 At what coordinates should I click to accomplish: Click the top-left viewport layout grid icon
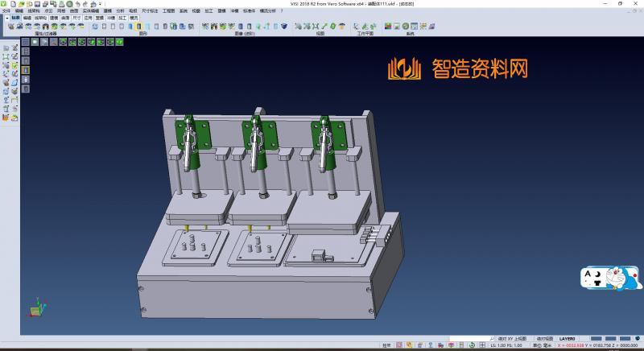(x=25, y=41)
